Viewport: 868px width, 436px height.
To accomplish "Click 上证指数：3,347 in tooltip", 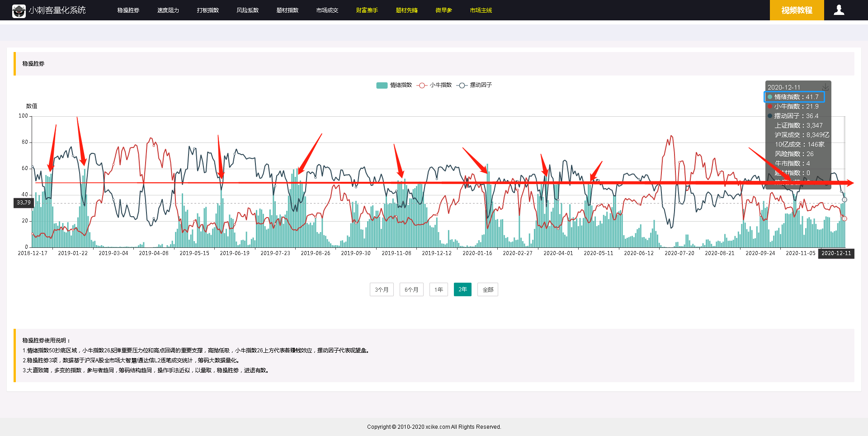I will pyautogui.click(x=798, y=125).
